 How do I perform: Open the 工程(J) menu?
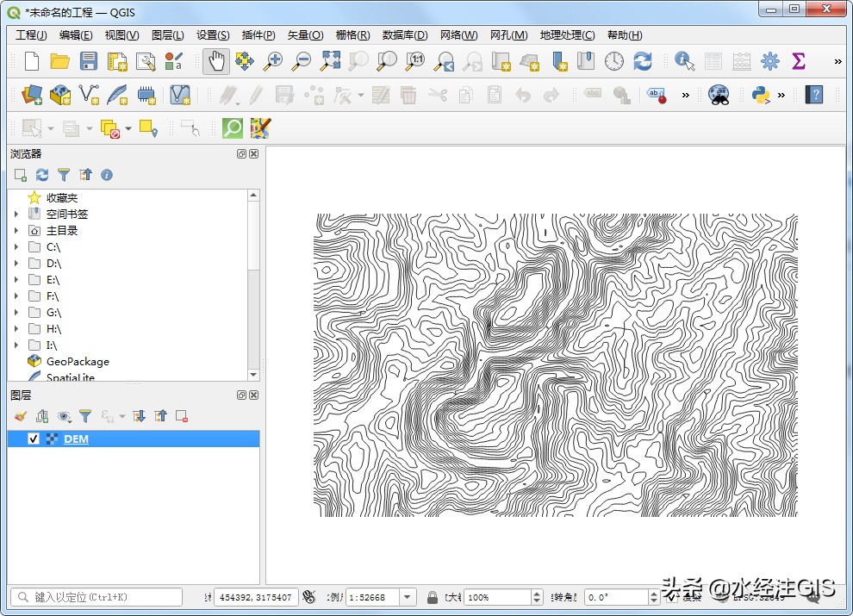click(x=31, y=34)
